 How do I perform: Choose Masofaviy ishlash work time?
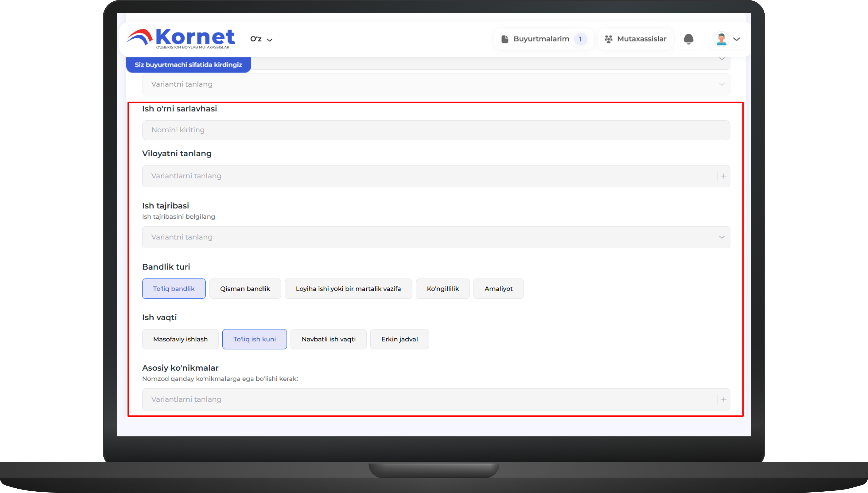click(180, 339)
